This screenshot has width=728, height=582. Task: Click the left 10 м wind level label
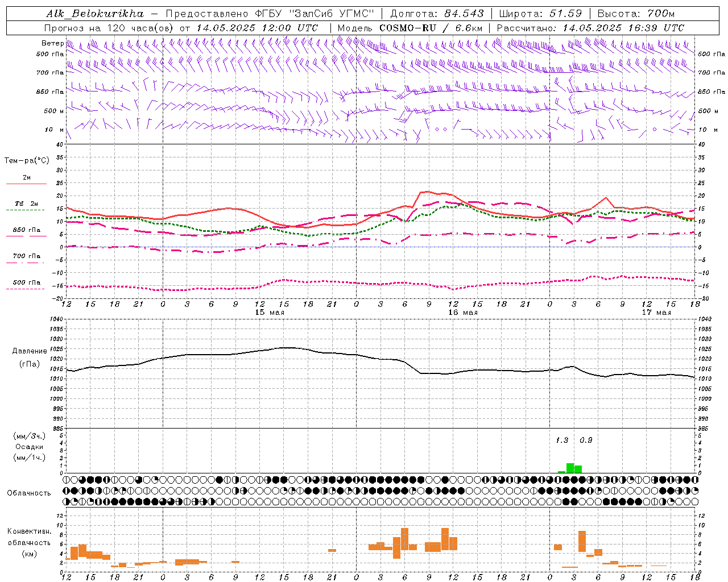[x=54, y=130]
